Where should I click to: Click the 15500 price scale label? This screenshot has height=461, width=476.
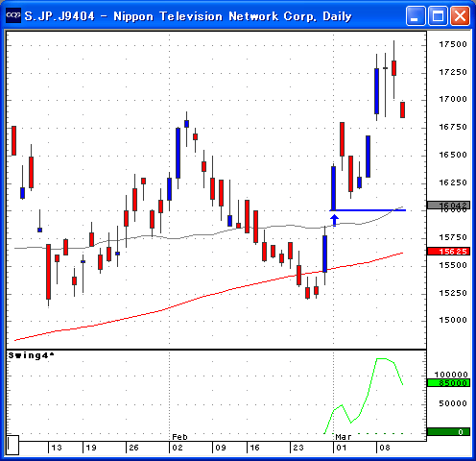(x=453, y=265)
